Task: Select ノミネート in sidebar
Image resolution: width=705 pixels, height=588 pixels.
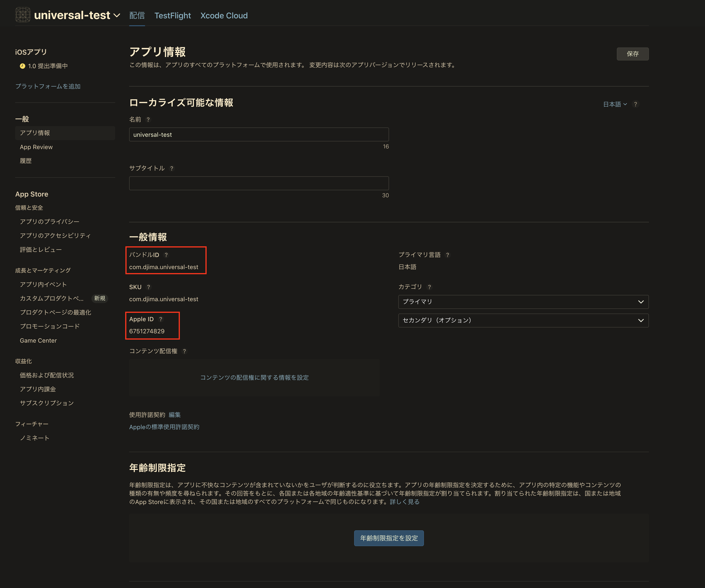Action: pyautogui.click(x=35, y=438)
